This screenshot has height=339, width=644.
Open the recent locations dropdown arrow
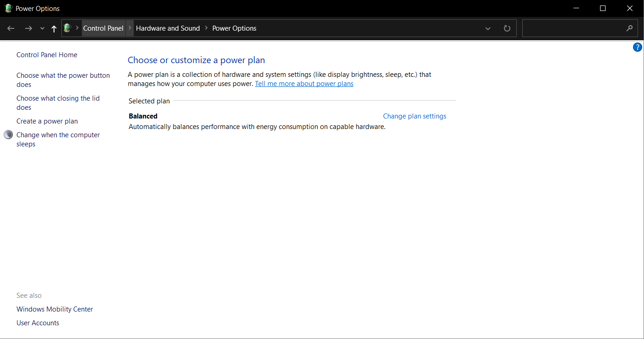click(42, 28)
